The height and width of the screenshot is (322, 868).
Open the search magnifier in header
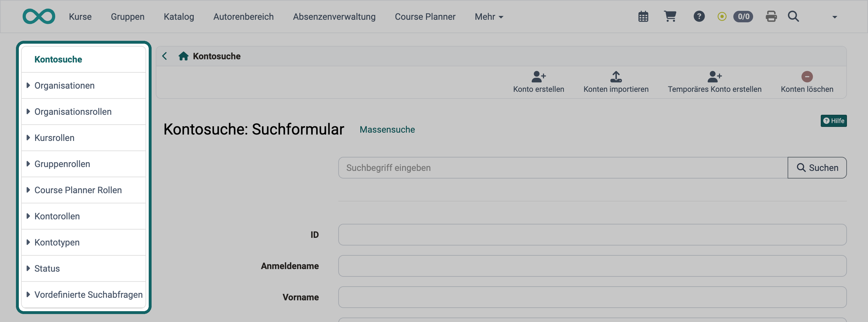[794, 16]
